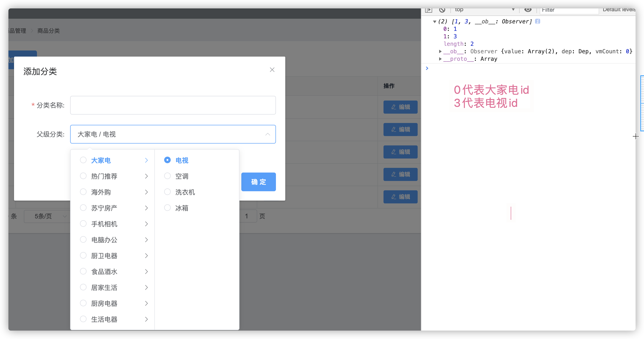Viewport: 644px width, 339px height.
Task: Click the 操作 column header
Action: click(389, 86)
